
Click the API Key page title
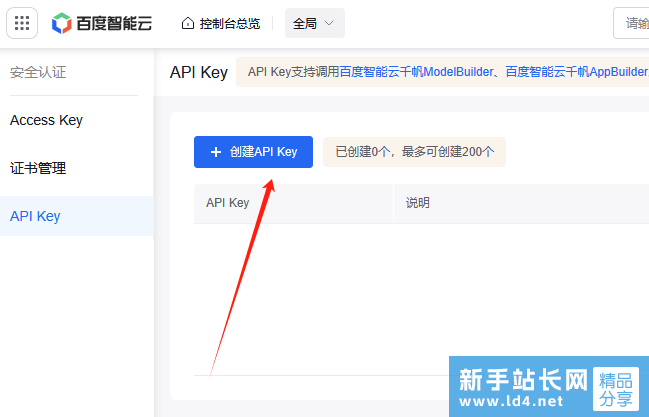coord(199,72)
